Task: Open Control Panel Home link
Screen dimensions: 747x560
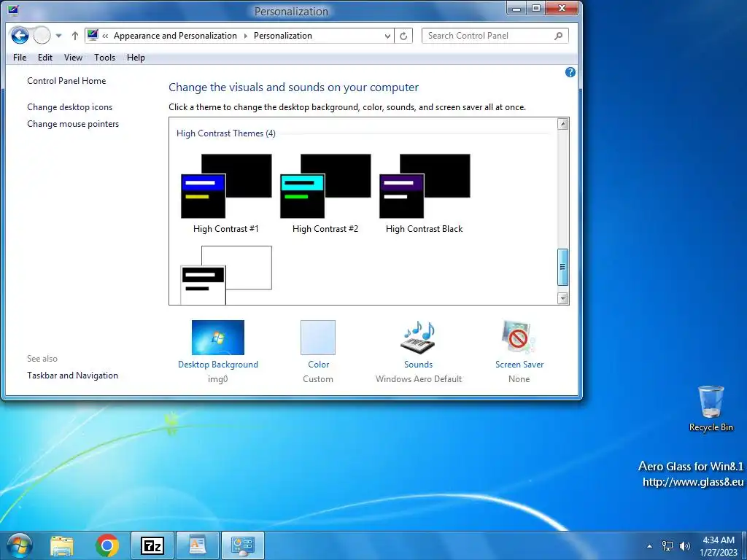Action: 66,81
